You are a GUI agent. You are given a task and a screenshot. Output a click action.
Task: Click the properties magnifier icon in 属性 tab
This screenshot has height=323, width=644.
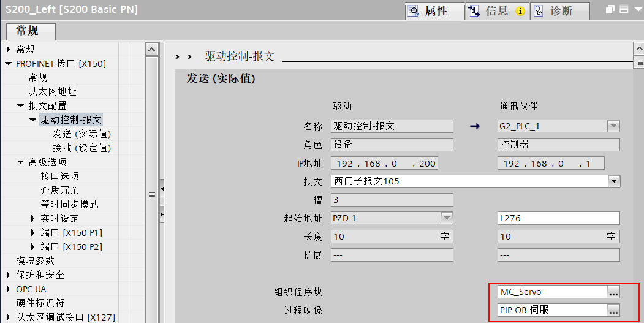click(x=414, y=11)
